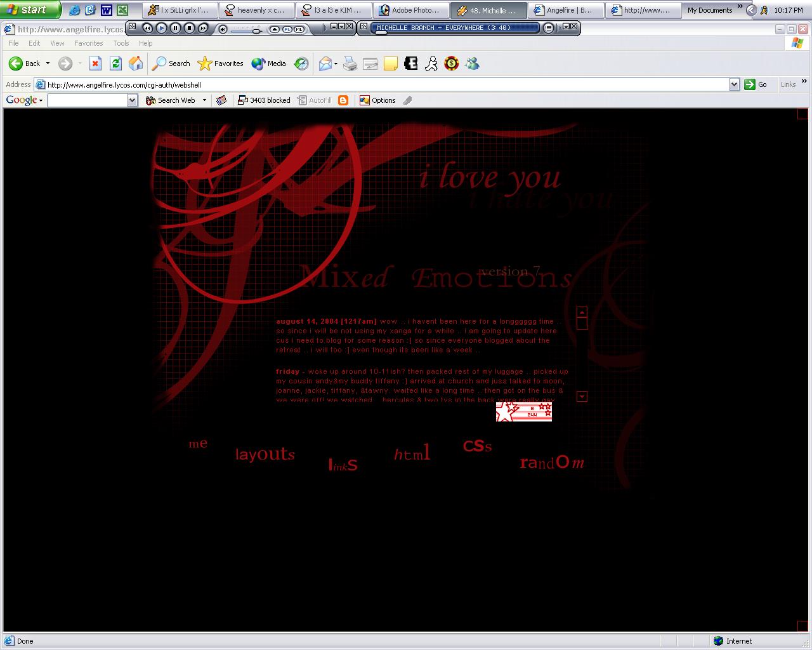Open the 'html' page link
The height and width of the screenshot is (650, 812).
412,453
